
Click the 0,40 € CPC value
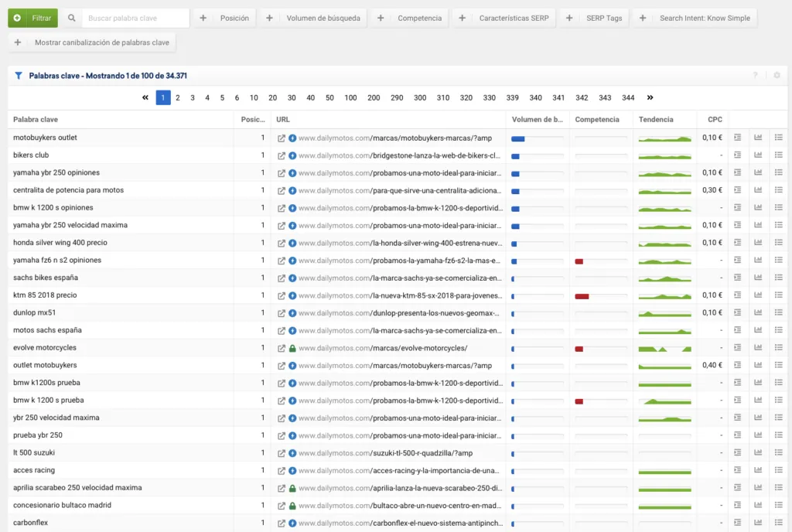pyautogui.click(x=712, y=365)
